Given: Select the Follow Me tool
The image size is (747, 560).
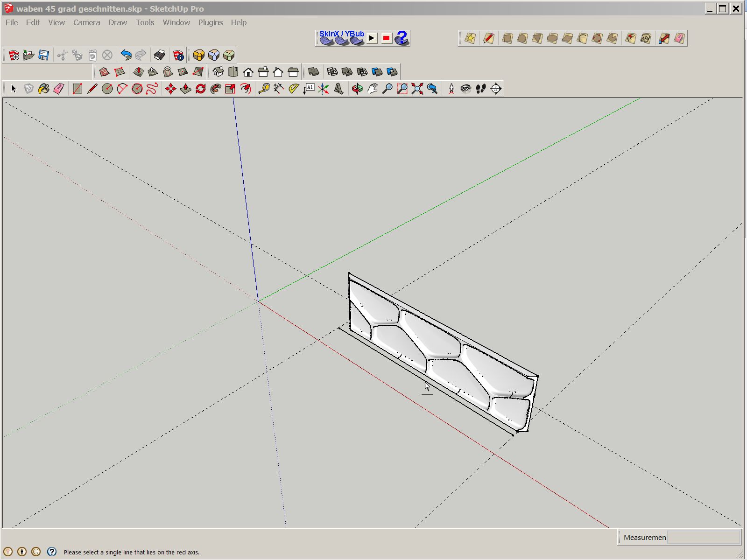Looking at the screenshot, I should (x=215, y=89).
